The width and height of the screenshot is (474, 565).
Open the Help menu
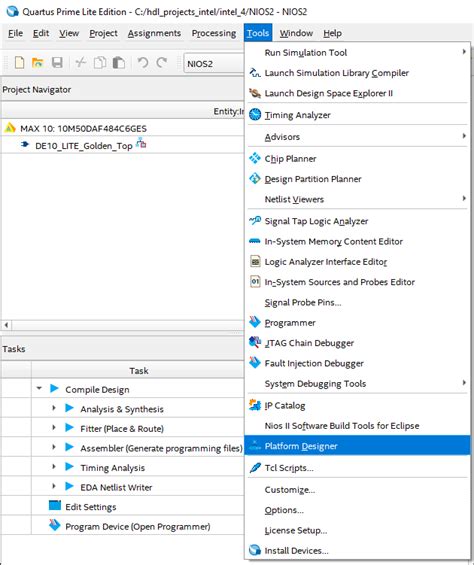point(332,33)
